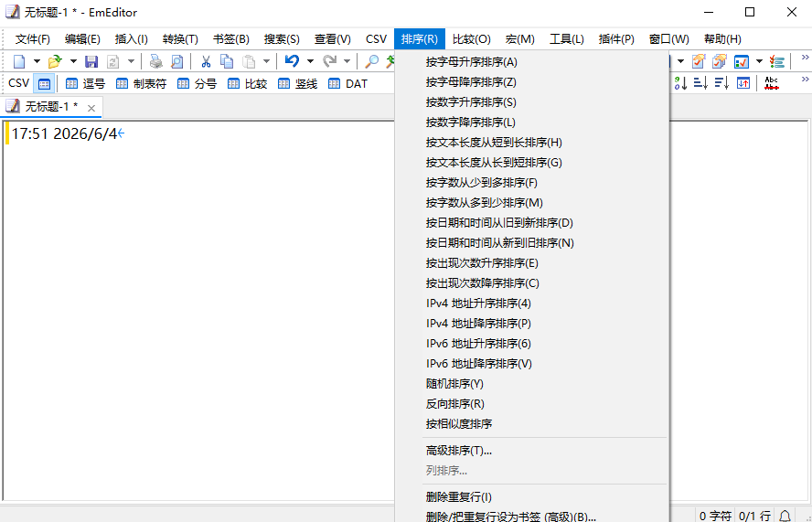Click the New file icon
The height and width of the screenshot is (522, 812).
pos(19,61)
